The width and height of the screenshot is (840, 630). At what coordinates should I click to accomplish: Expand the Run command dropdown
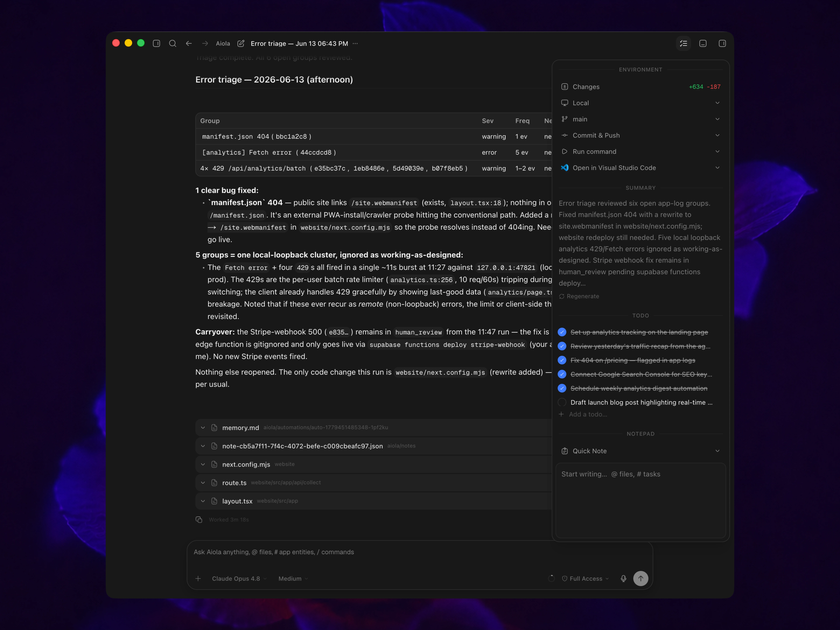717,152
